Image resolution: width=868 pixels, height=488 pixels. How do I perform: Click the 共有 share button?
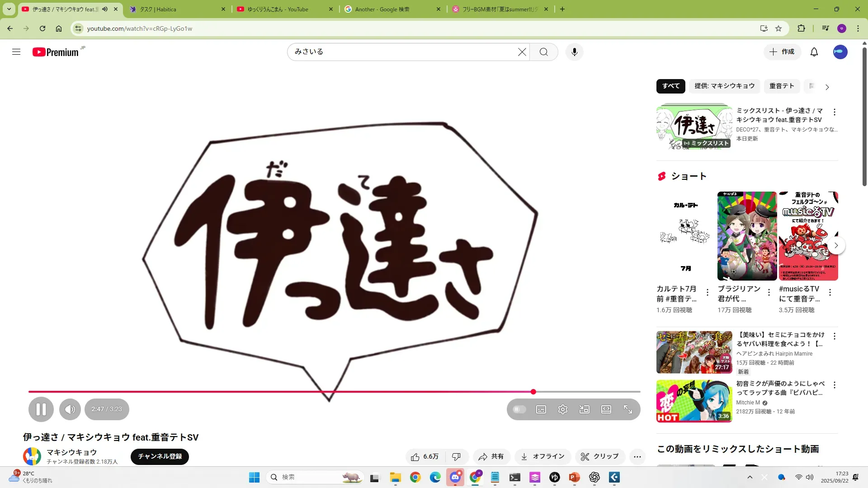(x=491, y=457)
